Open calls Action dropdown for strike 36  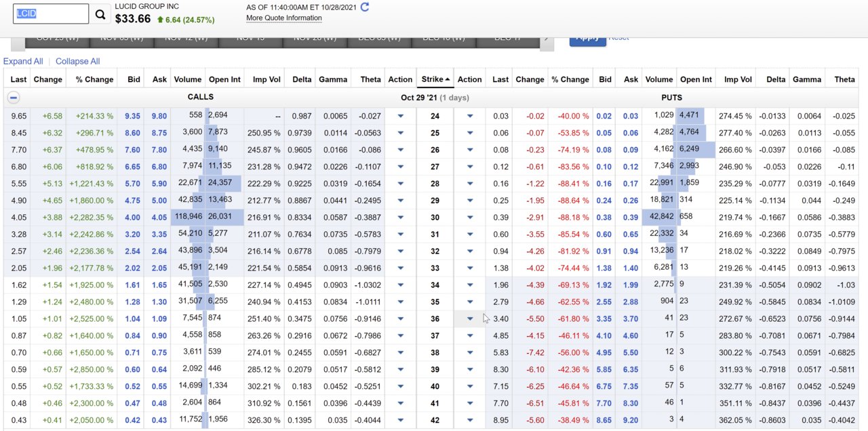(x=400, y=319)
